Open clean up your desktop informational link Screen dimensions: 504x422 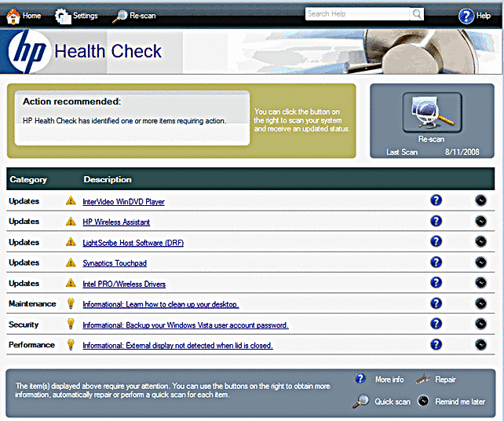(161, 304)
